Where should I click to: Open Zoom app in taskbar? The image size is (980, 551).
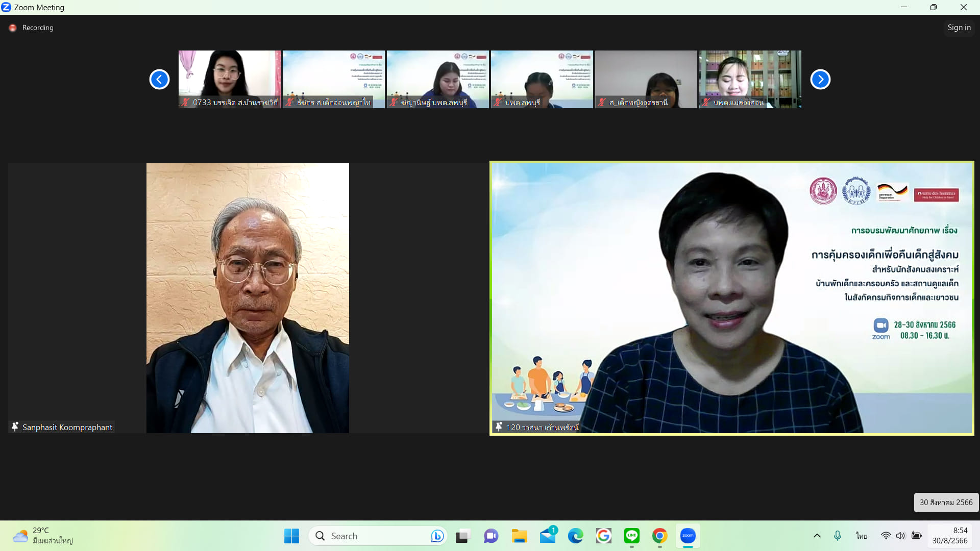[688, 536]
